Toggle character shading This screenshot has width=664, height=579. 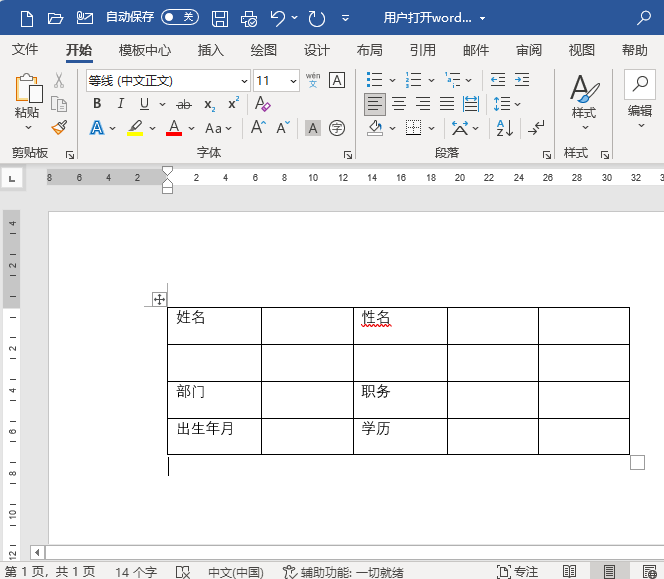click(313, 128)
